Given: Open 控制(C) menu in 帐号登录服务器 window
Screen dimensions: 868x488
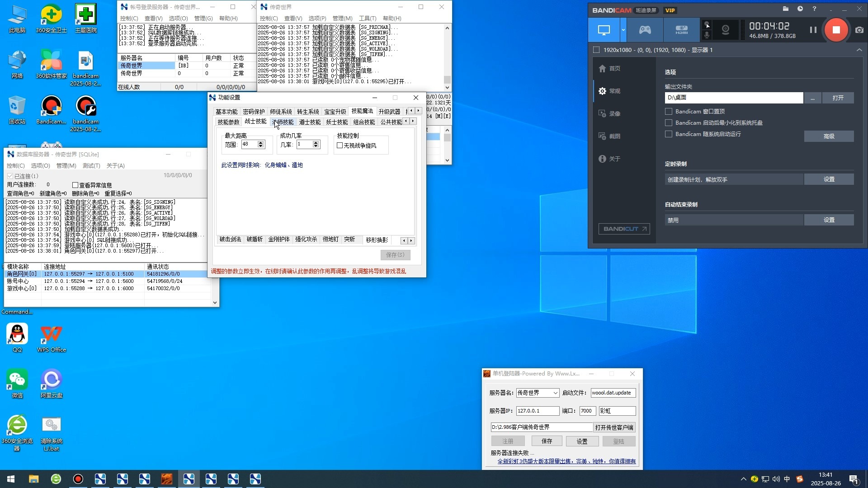Looking at the screenshot, I should coord(129,19).
